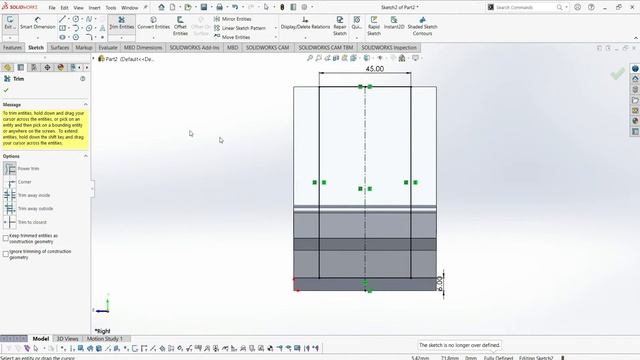Select the Corner trim option
Screen dimensions: 640x360
(10, 182)
